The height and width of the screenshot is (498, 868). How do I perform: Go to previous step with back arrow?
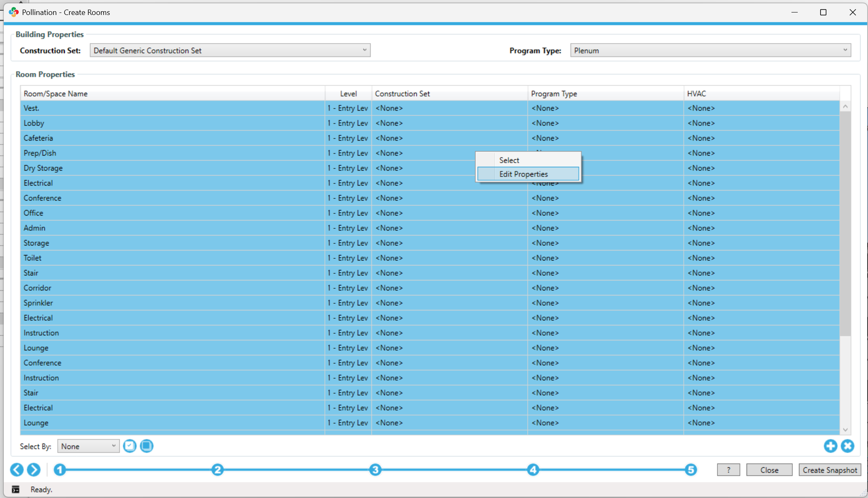(x=17, y=470)
